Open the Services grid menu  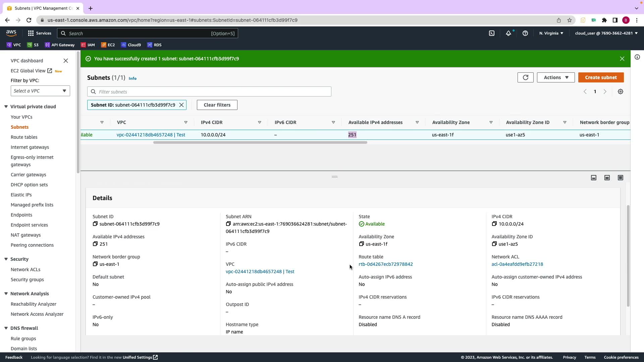coord(31,33)
